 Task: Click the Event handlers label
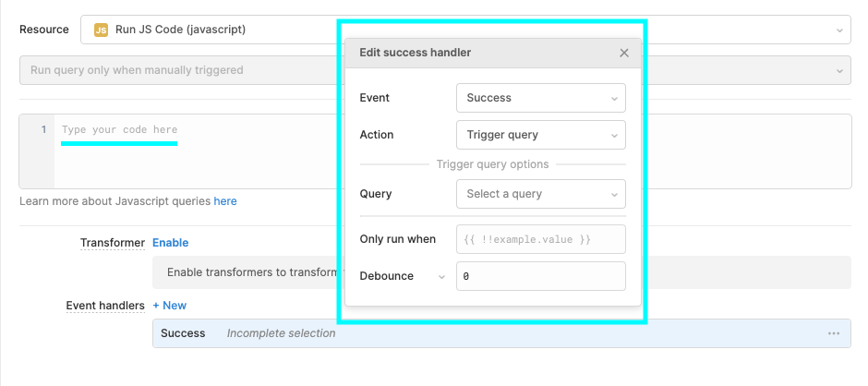[105, 306]
